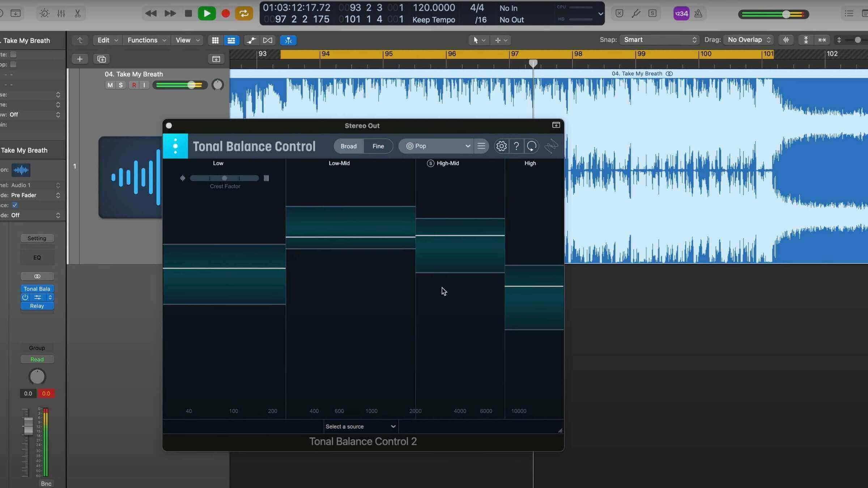This screenshot has width=868, height=488.
Task: Click the fast forward transport button
Action: click(170, 13)
